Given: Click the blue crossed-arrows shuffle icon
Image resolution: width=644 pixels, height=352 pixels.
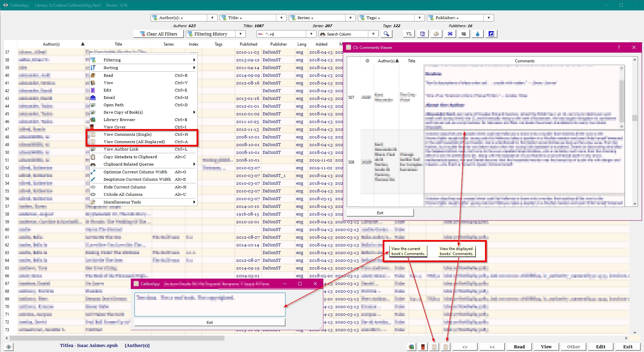Looking at the screenshot, I should pos(450,34).
